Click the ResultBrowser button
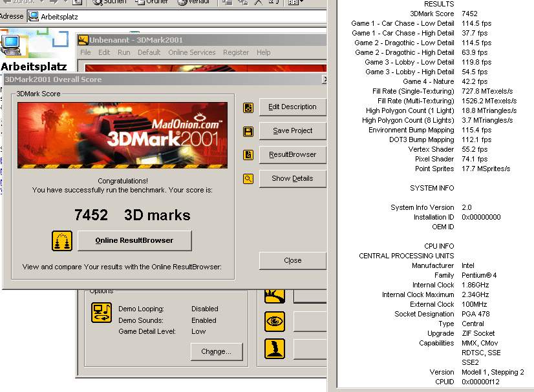534x392 pixels. coord(293,155)
